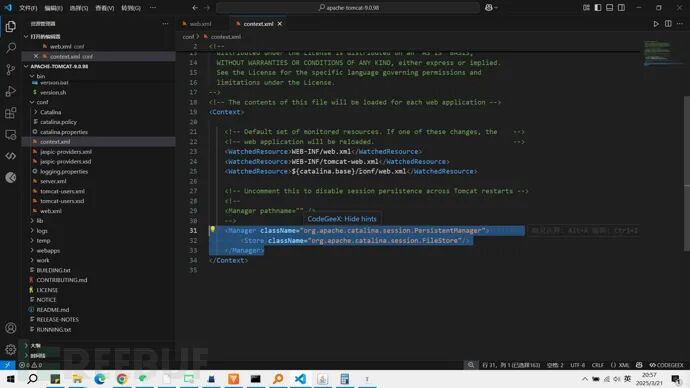Open the CodeGeeX angle-brackets sidebar icon
690x388 pixels.
pos(11,156)
